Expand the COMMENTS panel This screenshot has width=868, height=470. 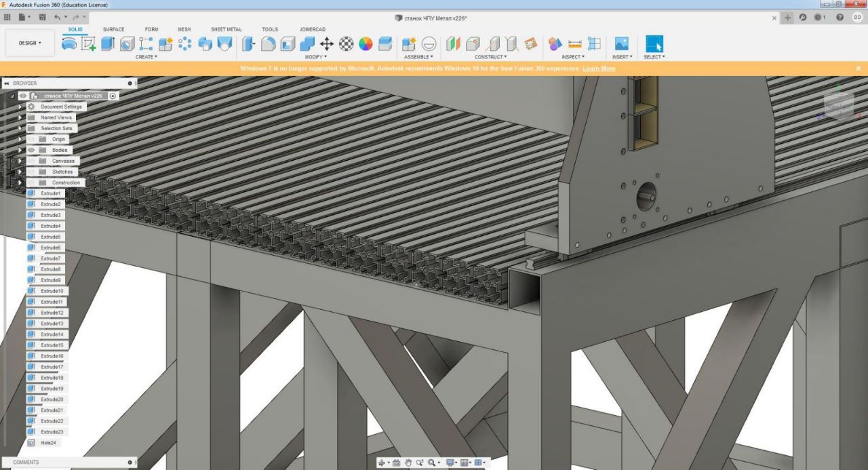click(x=130, y=462)
